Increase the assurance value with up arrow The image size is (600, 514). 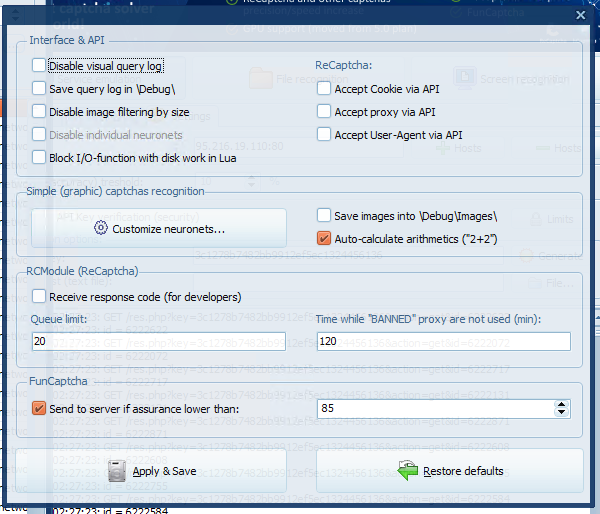coord(561,404)
